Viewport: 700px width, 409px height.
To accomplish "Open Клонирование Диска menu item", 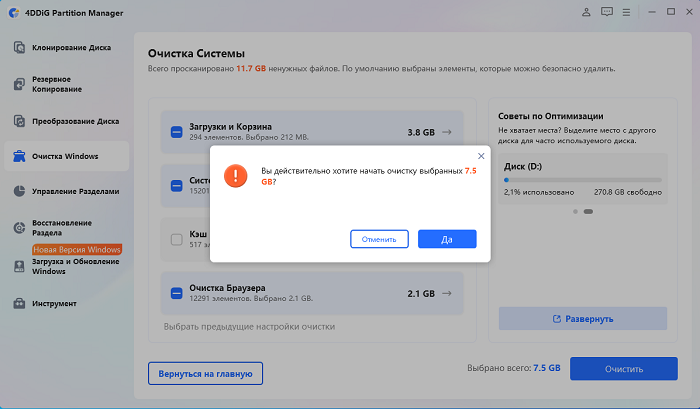I will click(x=67, y=47).
